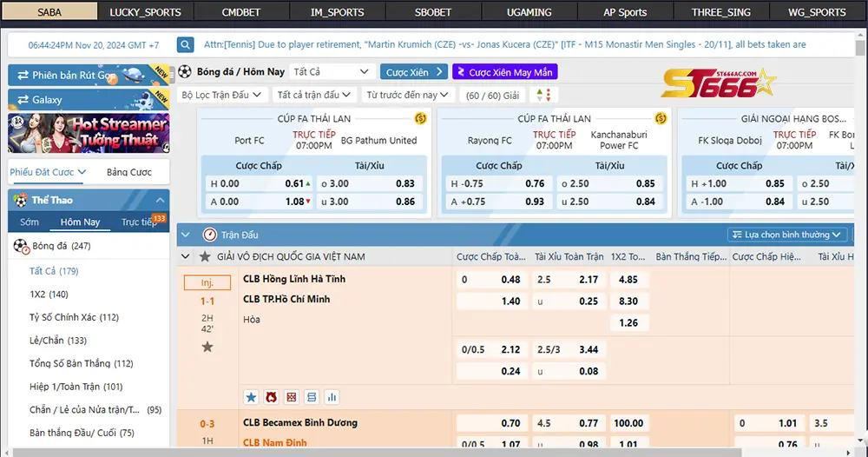Open the red mascot icon under Hà Tĩnh match

coord(271,397)
